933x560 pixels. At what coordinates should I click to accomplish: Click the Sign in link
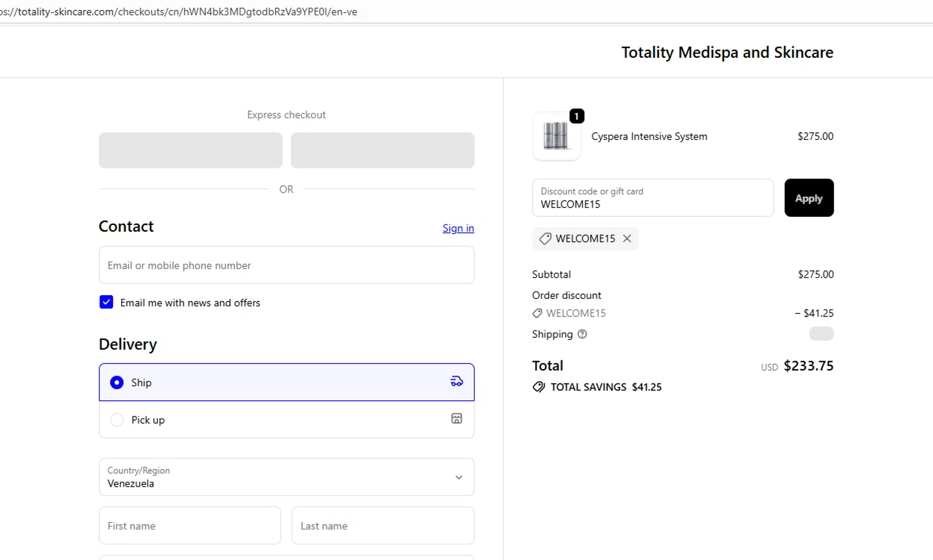458,228
